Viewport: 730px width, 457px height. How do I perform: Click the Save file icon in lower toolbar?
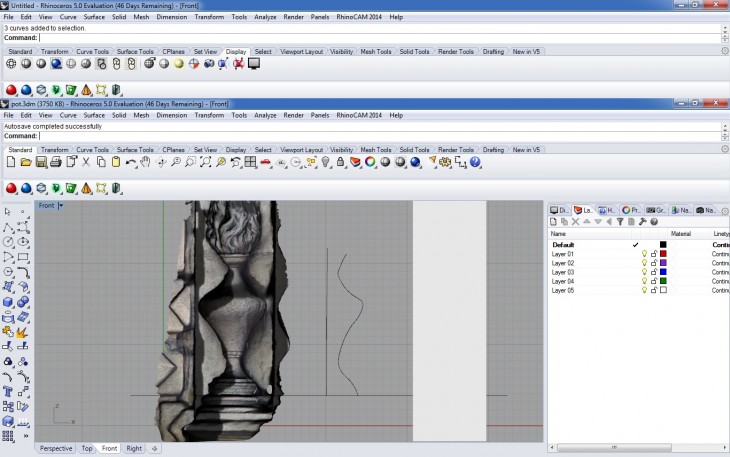(41, 162)
